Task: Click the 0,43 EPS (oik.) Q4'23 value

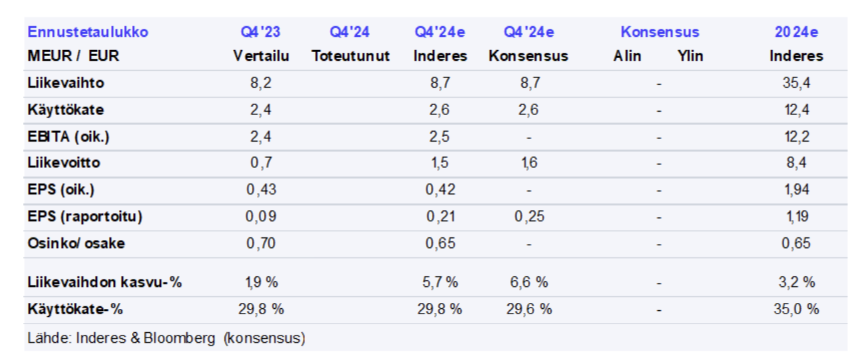Action: (x=261, y=189)
